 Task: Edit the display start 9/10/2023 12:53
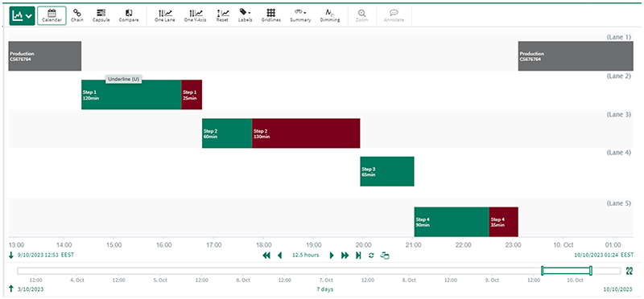click(37, 255)
